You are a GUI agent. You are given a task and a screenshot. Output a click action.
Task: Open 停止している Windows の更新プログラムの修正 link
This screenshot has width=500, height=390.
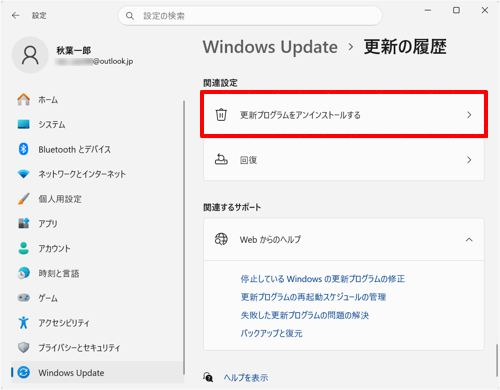tap(322, 279)
